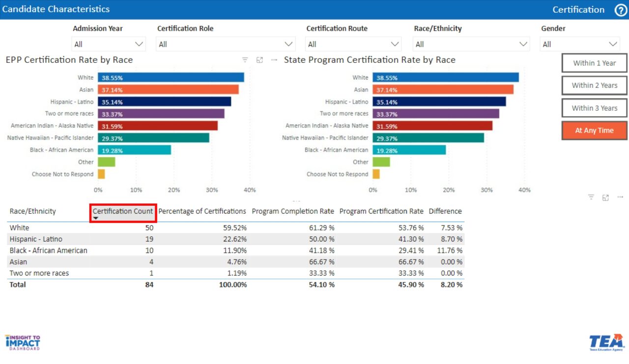This screenshot has width=629, height=364.
Task: Click the filter icon above the table
Action: [591, 197]
